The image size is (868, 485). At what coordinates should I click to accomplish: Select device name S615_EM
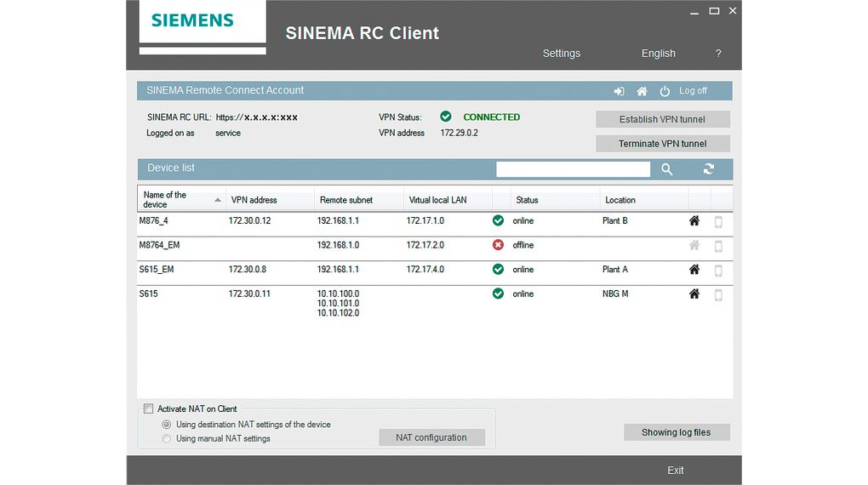(x=156, y=269)
